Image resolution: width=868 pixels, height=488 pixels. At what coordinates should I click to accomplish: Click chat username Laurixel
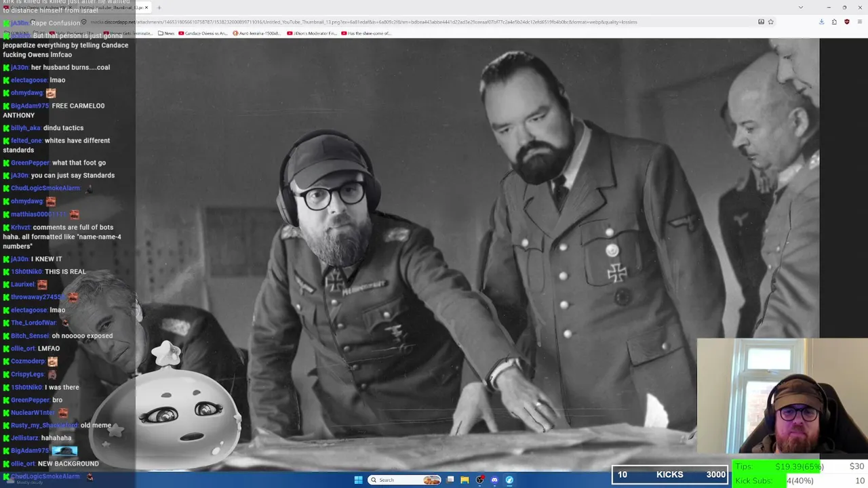(x=23, y=285)
